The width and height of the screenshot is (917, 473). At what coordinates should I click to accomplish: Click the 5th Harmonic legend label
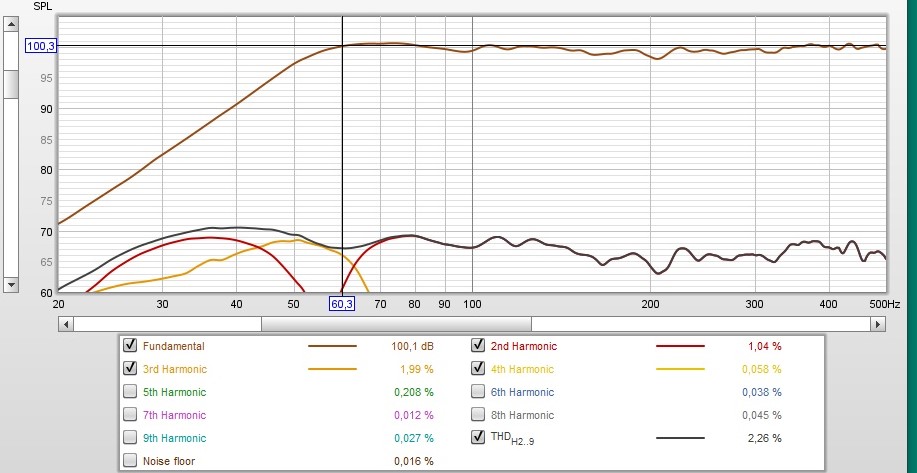click(x=174, y=392)
